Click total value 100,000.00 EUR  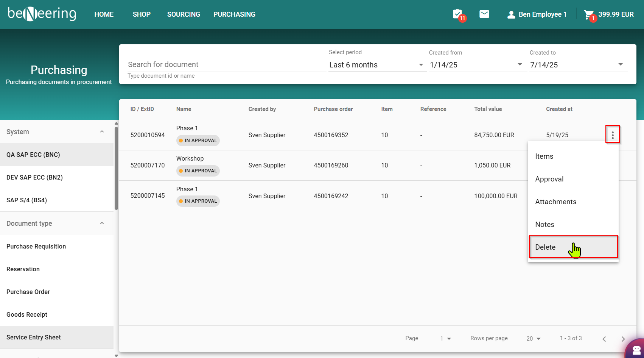coord(496,196)
